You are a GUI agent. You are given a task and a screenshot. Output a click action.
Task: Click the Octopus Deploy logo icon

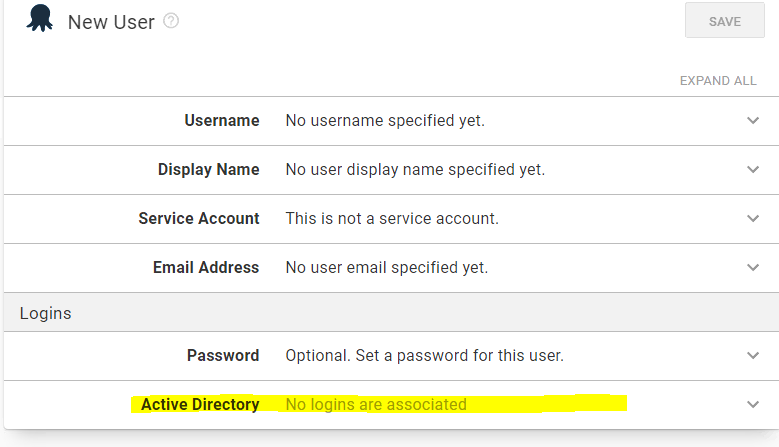tap(40, 18)
